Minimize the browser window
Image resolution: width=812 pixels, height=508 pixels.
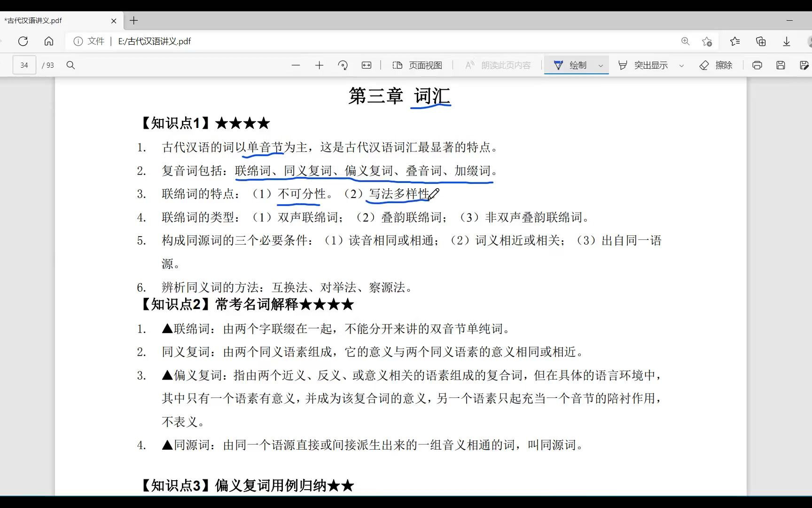click(x=789, y=21)
